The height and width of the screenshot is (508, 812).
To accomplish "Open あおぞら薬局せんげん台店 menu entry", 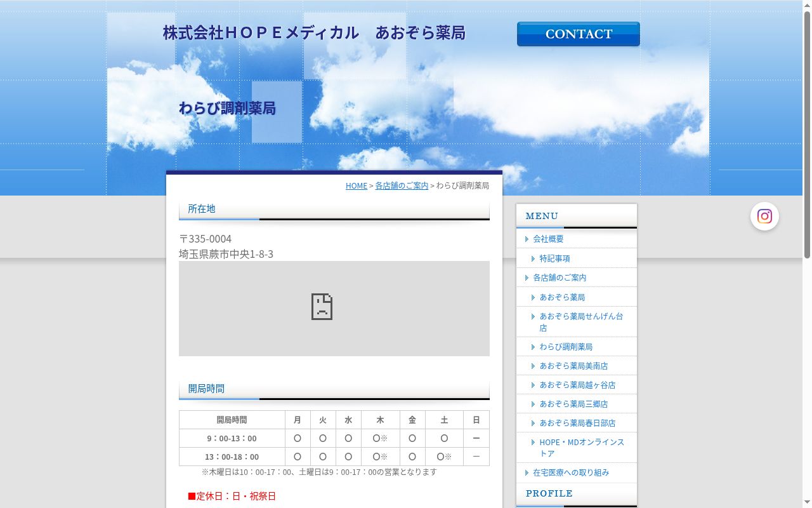I will (581, 322).
